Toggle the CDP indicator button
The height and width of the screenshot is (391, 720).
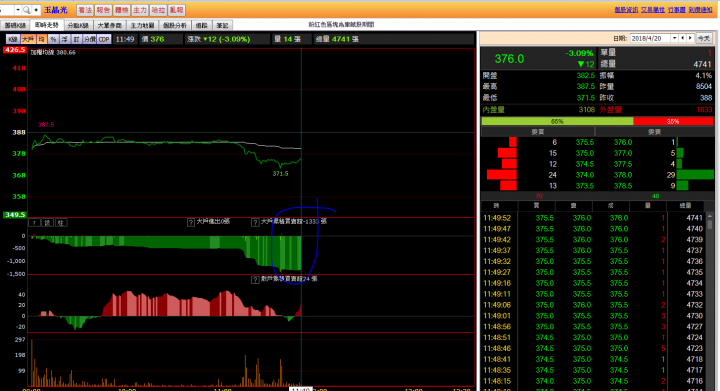tap(104, 39)
